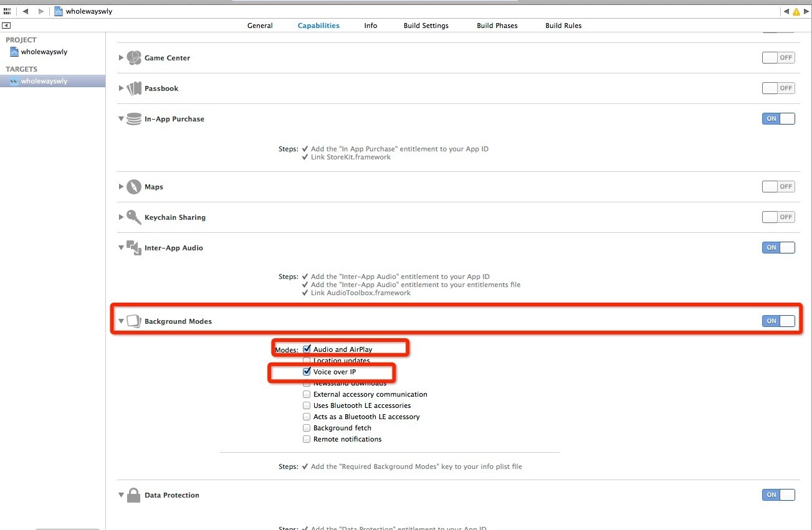Click the back navigation arrow
The height and width of the screenshot is (530, 812).
[26, 11]
